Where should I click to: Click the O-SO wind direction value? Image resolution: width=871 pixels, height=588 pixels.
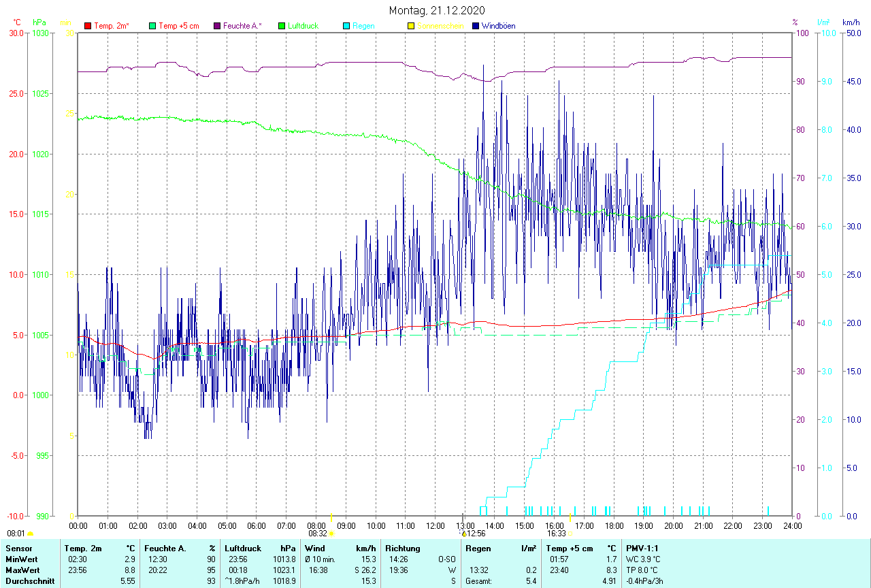pyautogui.click(x=446, y=559)
